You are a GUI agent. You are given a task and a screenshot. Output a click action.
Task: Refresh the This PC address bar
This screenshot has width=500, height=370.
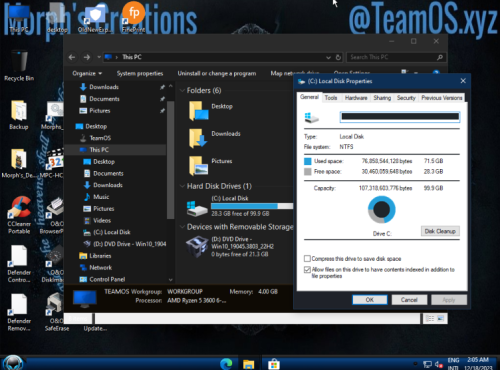(338, 57)
